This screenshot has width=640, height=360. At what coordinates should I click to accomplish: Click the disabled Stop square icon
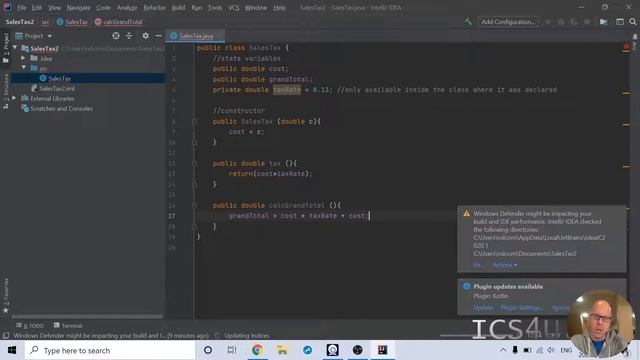(587, 22)
